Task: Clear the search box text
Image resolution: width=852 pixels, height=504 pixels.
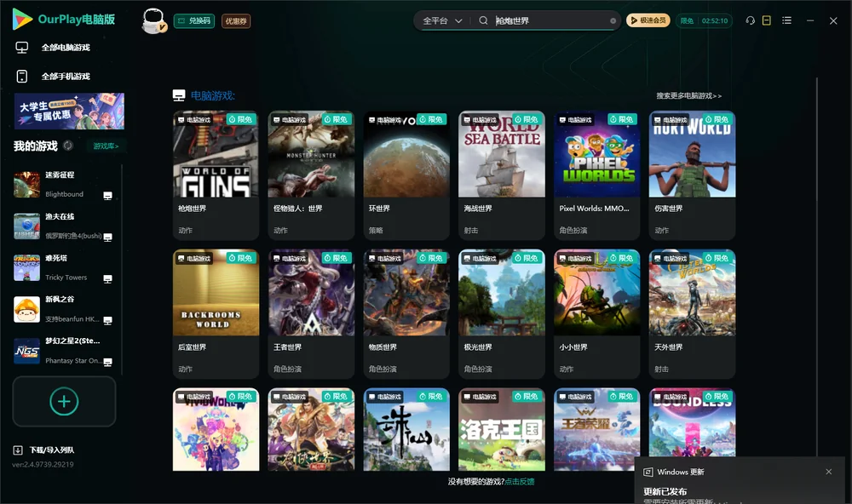Action: [x=613, y=21]
